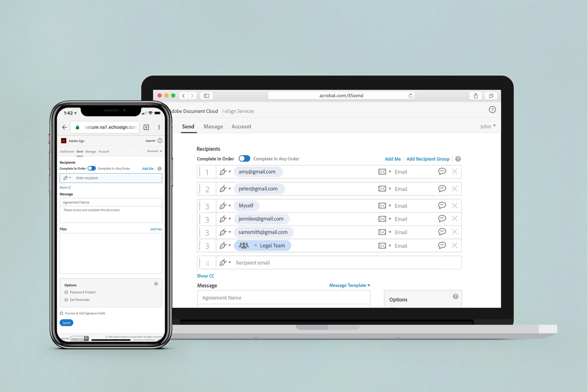Viewport: 588px width, 392px height.
Task: Tap blue Send button on phone
Action: (66, 323)
